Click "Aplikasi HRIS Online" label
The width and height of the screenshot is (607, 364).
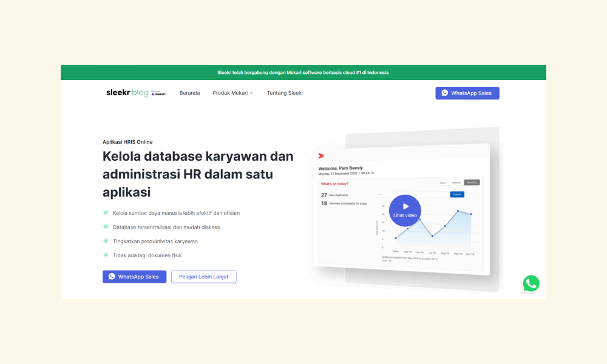pos(127,142)
